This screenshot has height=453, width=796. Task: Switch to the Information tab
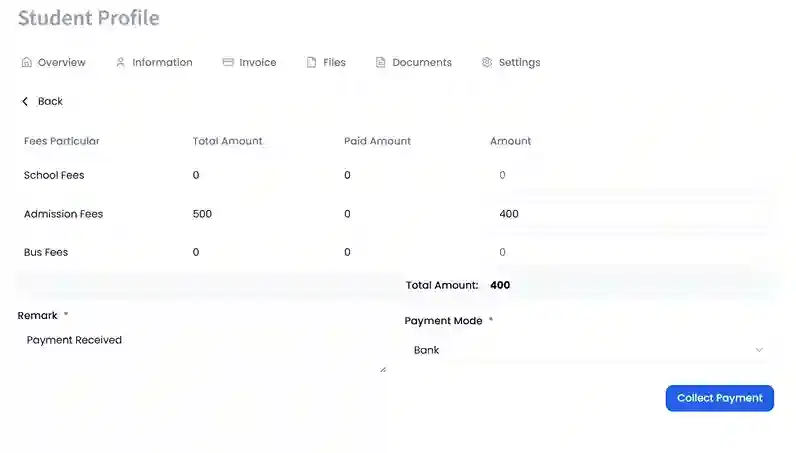click(154, 62)
